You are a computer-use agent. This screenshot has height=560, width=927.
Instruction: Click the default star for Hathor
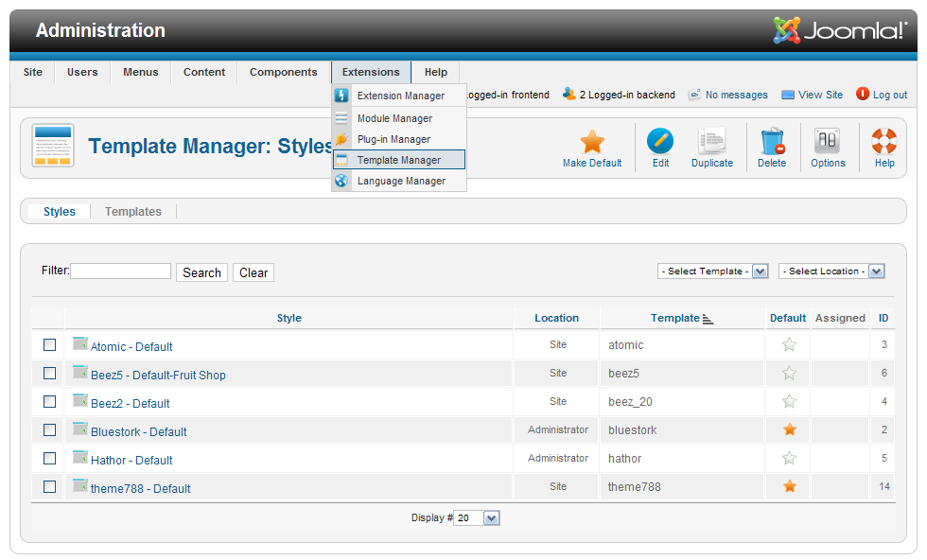789,459
